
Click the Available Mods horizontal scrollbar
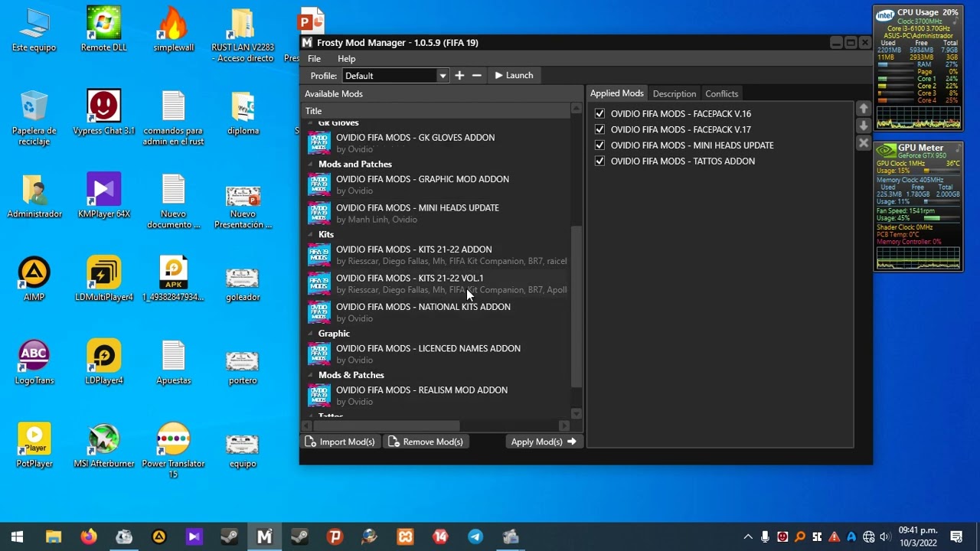point(387,425)
